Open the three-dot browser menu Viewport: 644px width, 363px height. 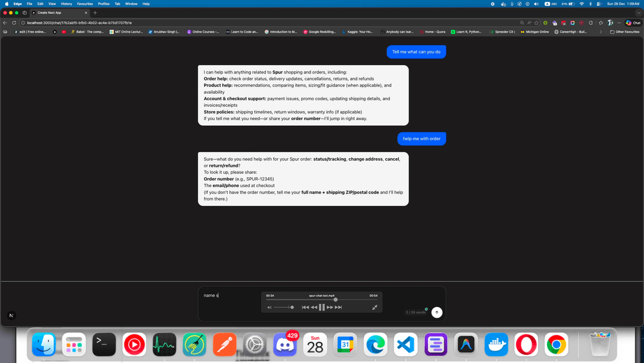pos(618,22)
